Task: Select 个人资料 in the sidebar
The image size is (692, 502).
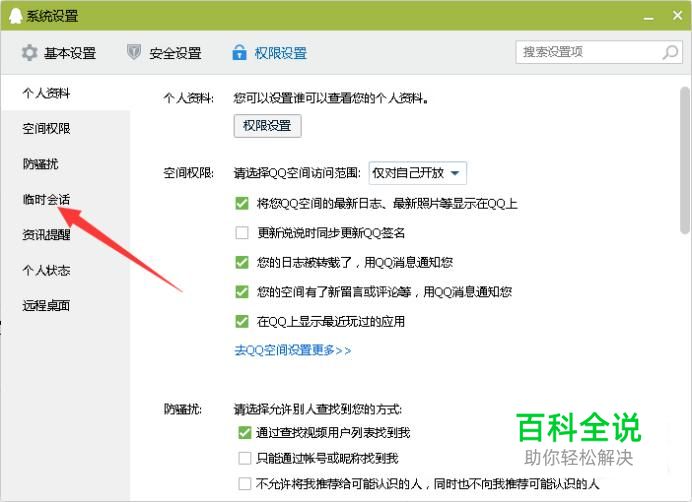Action: tap(65, 93)
